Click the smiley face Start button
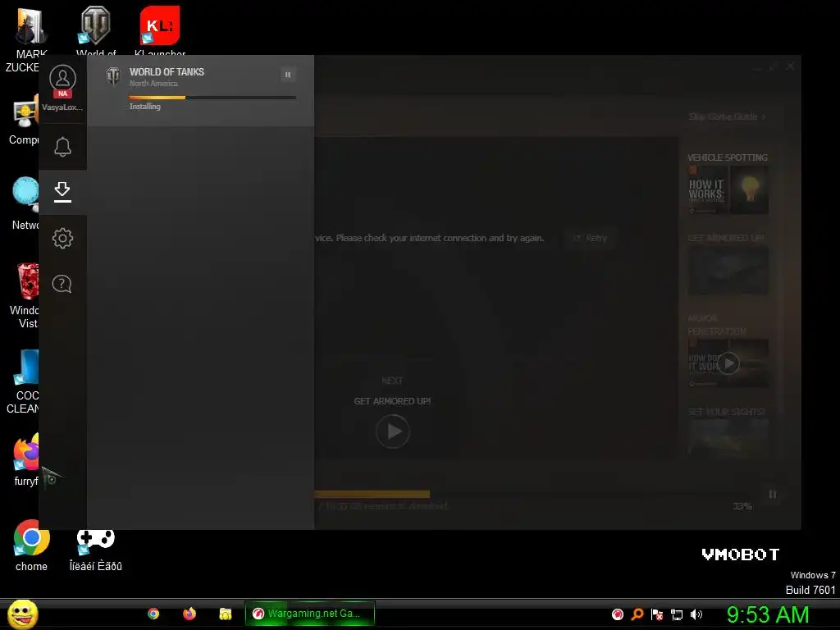Image resolution: width=840 pixels, height=630 pixels. 22,614
